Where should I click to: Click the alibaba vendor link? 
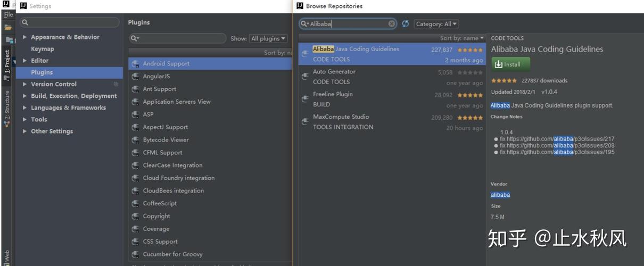click(500, 195)
